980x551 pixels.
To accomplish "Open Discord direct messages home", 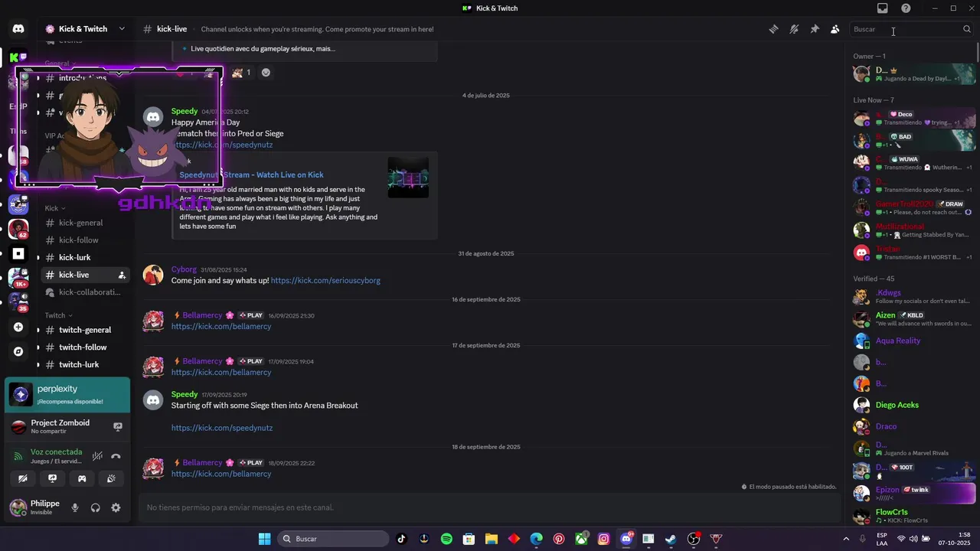I will [x=18, y=29].
